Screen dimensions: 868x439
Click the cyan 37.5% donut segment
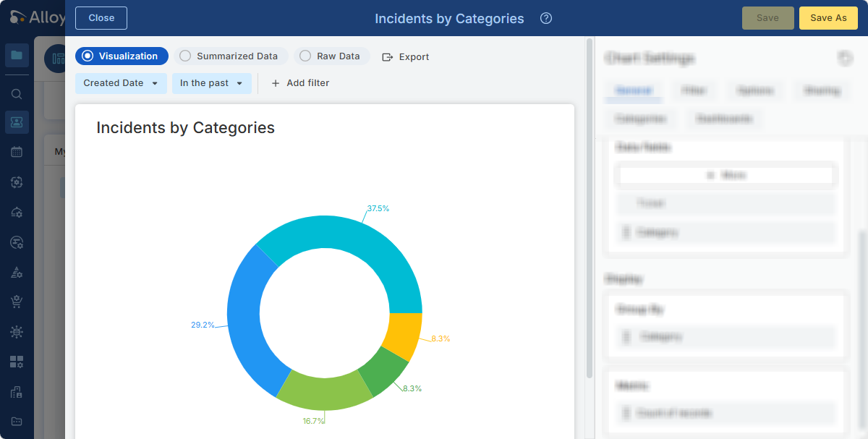362,242
